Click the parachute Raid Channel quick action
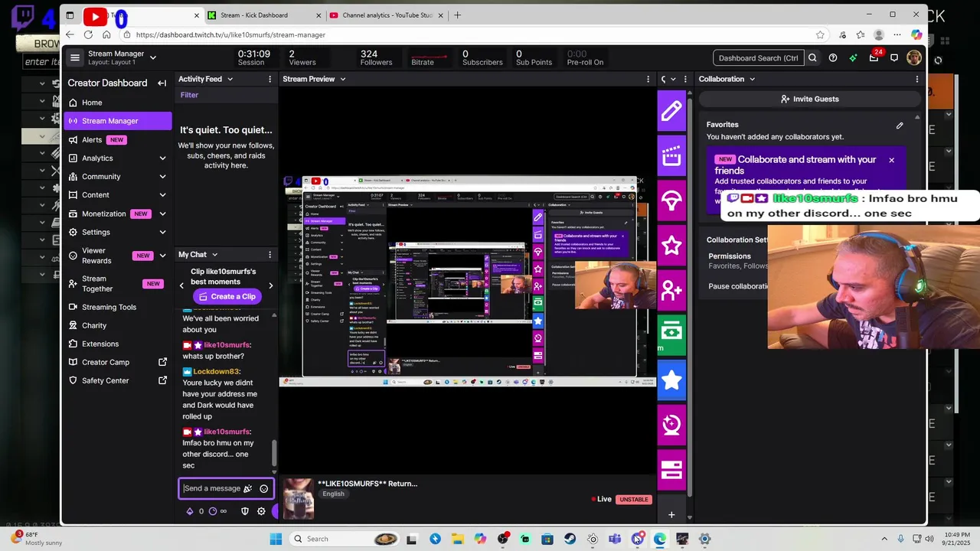This screenshot has height=551, width=980. click(x=671, y=201)
